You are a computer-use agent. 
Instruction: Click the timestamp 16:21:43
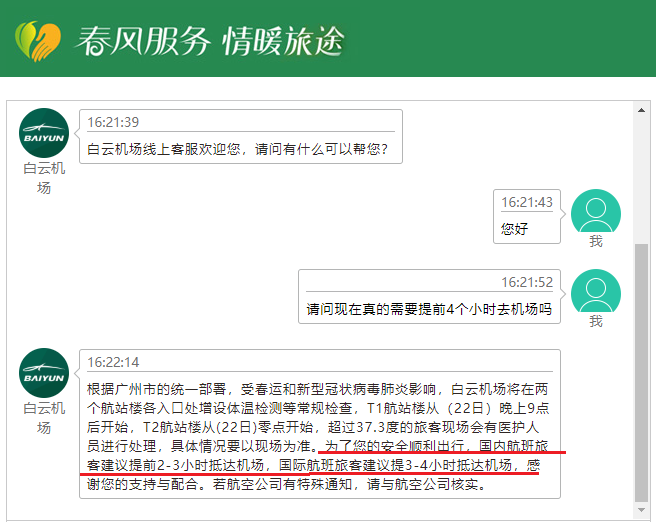(527, 202)
